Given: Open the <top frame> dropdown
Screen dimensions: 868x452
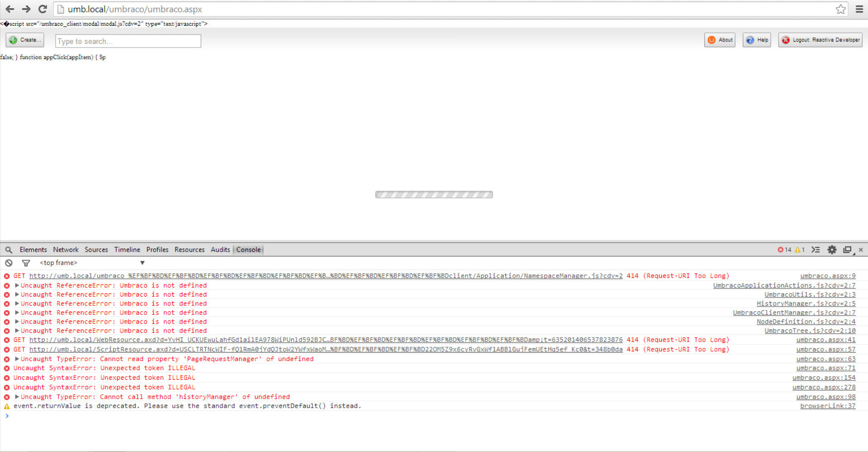Looking at the screenshot, I should click(92, 263).
